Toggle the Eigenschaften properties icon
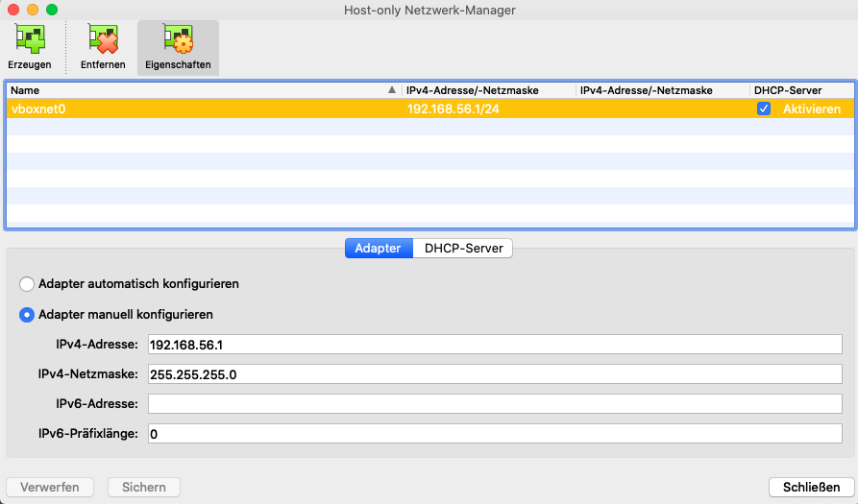Screen dimensions: 858x504 tap(178, 40)
